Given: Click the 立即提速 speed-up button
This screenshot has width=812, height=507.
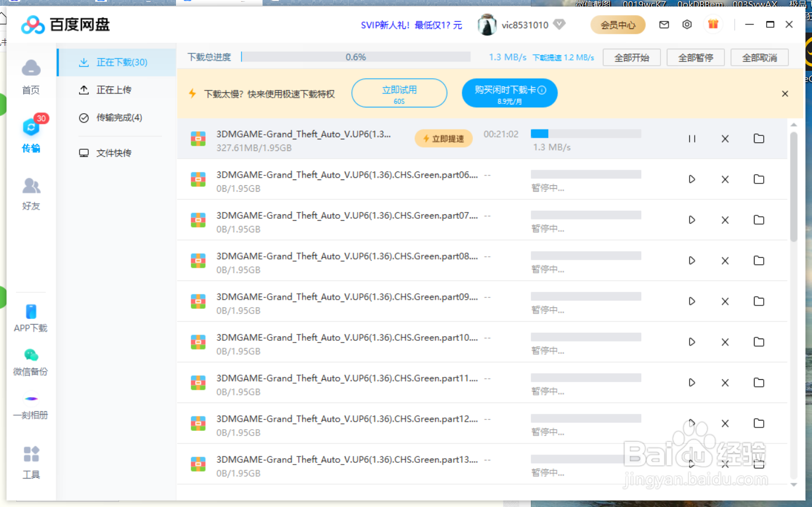Looking at the screenshot, I should pyautogui.click(x=444, y=139).
